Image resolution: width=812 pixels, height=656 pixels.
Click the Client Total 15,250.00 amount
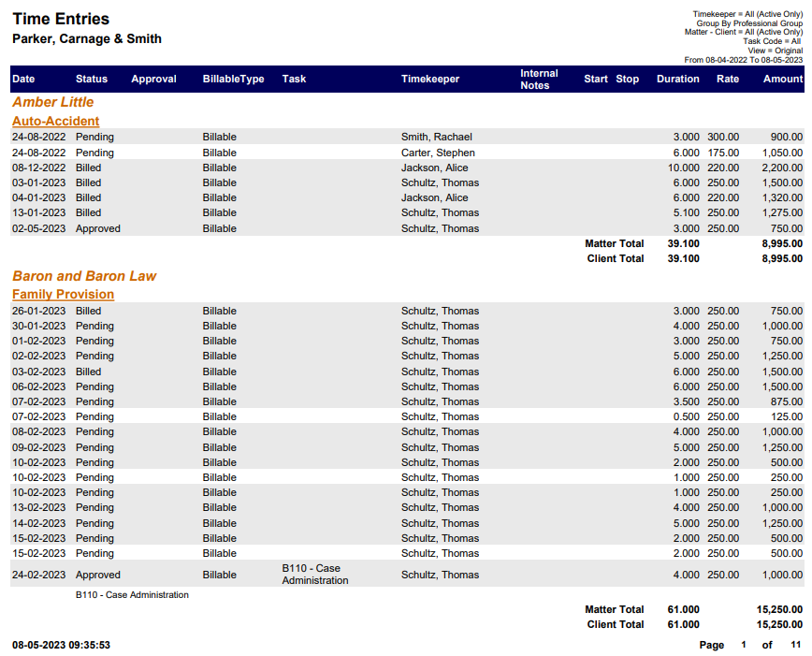click(780, 624)
